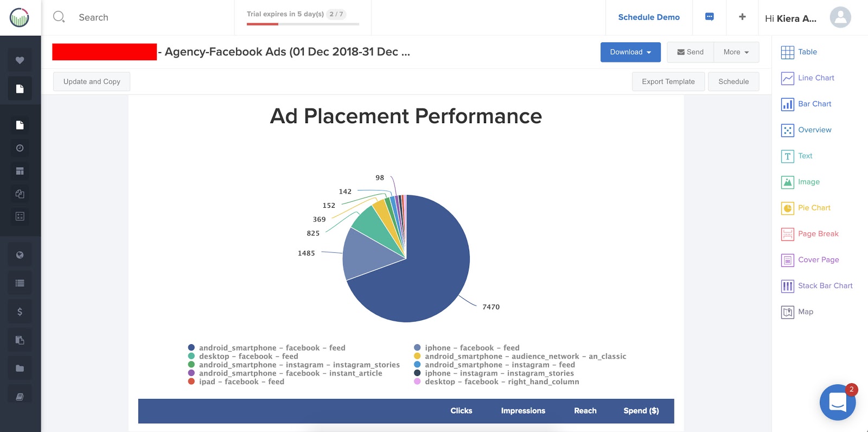Click the 7470 pie value label
The height and width of the screenshot is (432, 868).
491,307
